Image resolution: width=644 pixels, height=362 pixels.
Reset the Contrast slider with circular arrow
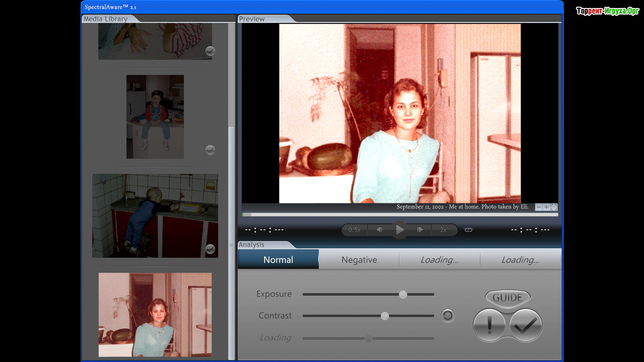[447, 315]
